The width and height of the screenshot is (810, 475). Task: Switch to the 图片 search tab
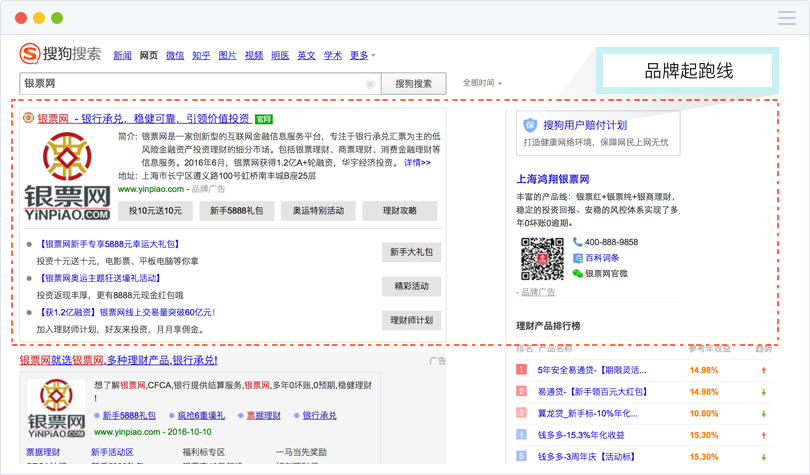point(227,56)
